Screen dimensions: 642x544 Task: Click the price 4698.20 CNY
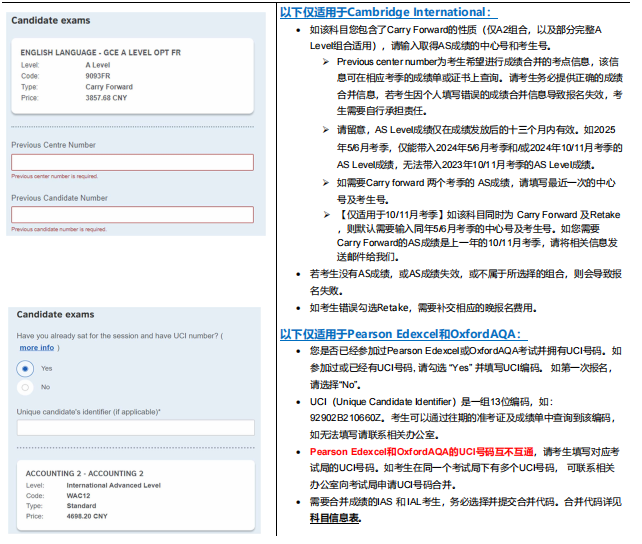[x=87, y=516]
